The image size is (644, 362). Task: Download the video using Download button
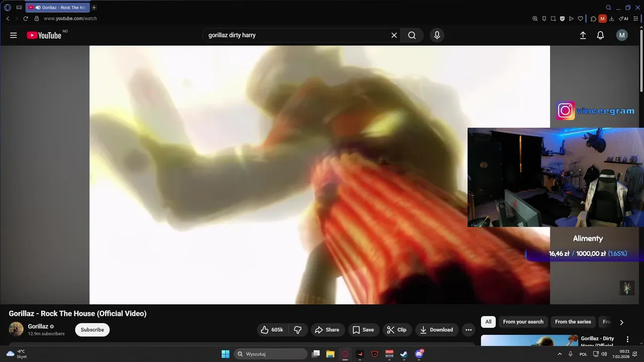tap(437, 330)
